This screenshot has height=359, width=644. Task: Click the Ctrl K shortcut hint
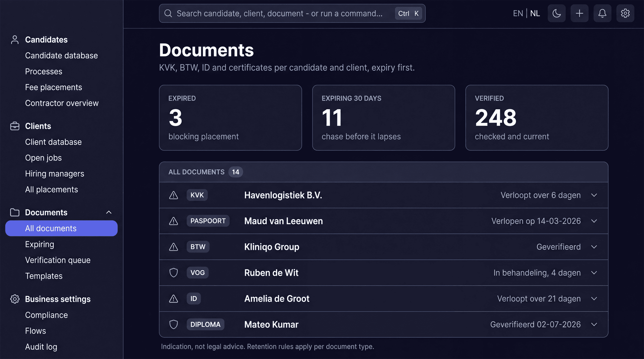(x=408, y=13)
